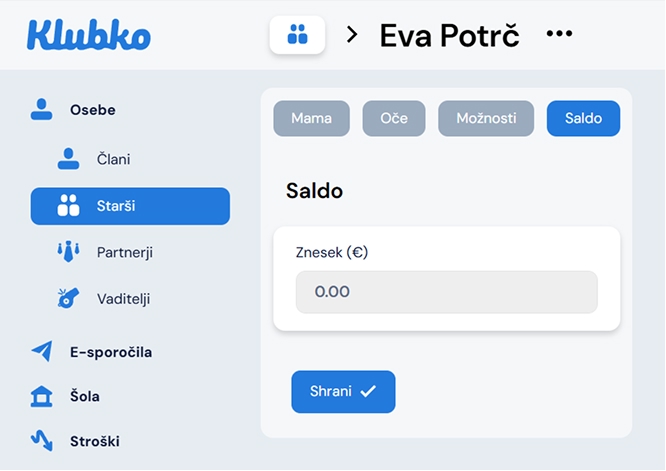This screenshot has height=471, width=666.
Task: Open the Možnosti tab
Action: pos(486,118)
